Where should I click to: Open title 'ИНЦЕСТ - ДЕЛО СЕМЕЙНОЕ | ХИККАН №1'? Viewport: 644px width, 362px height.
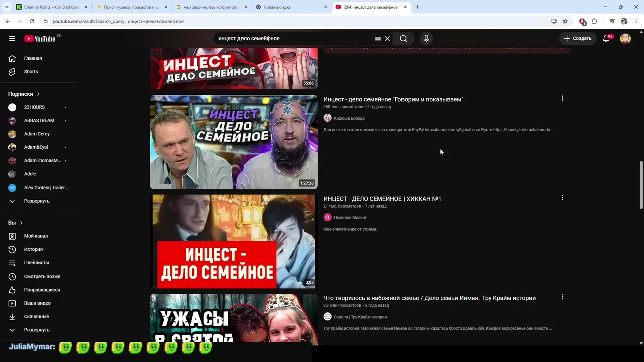tap(382, 199)
